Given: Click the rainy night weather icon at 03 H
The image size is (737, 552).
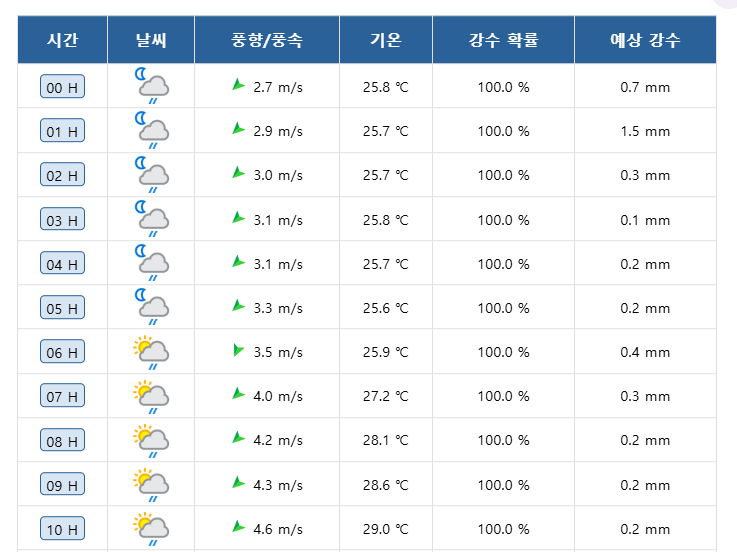Looking at the screenshot, I should click(x=152, y=219).
